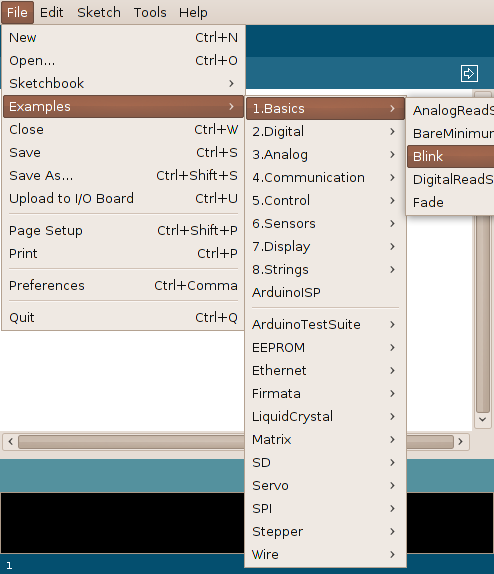
Task: Open Preferences from the File menu
Action: pos(123,286)
